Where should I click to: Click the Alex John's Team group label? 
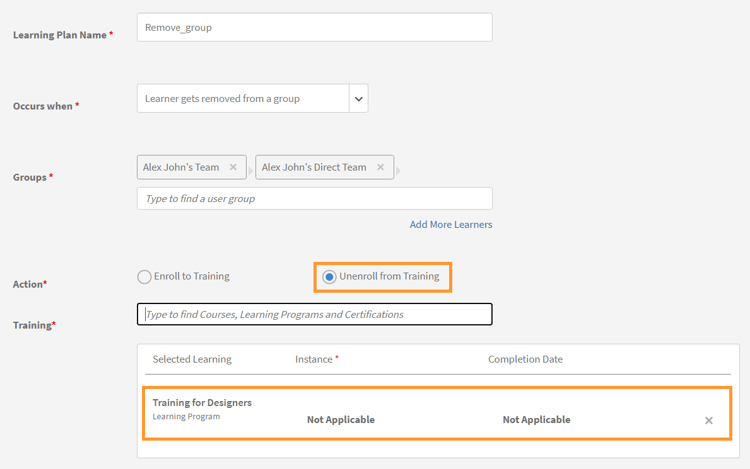pos(181,167)
